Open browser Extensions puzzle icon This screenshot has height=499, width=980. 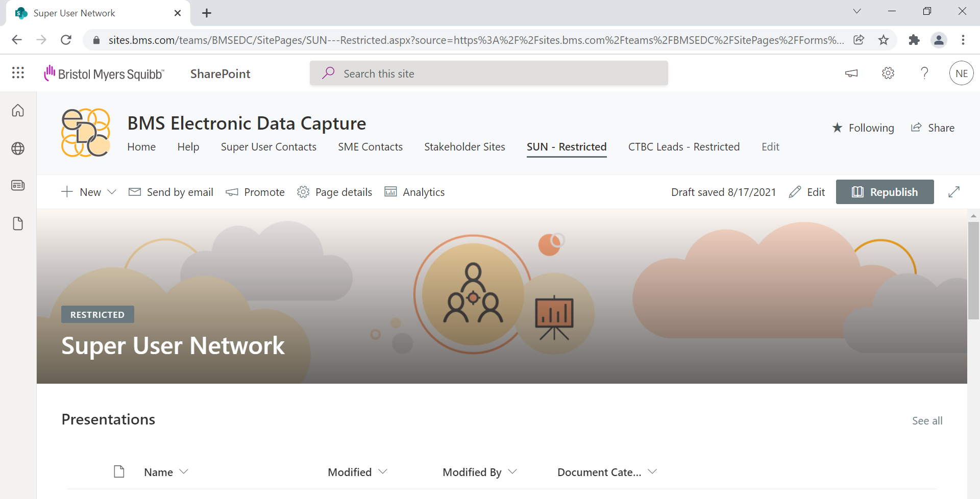click(914, 40)
